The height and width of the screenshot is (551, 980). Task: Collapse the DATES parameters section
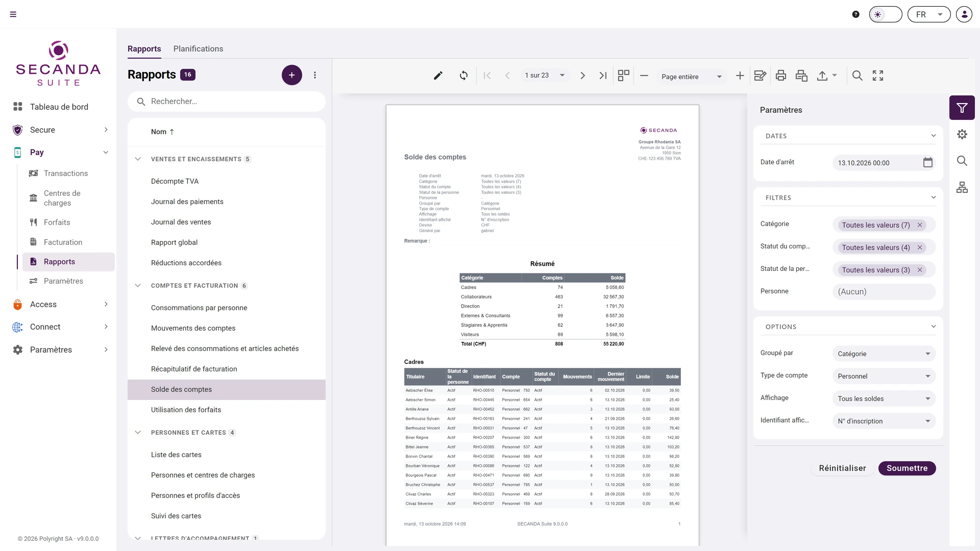[x=934, y=136]
